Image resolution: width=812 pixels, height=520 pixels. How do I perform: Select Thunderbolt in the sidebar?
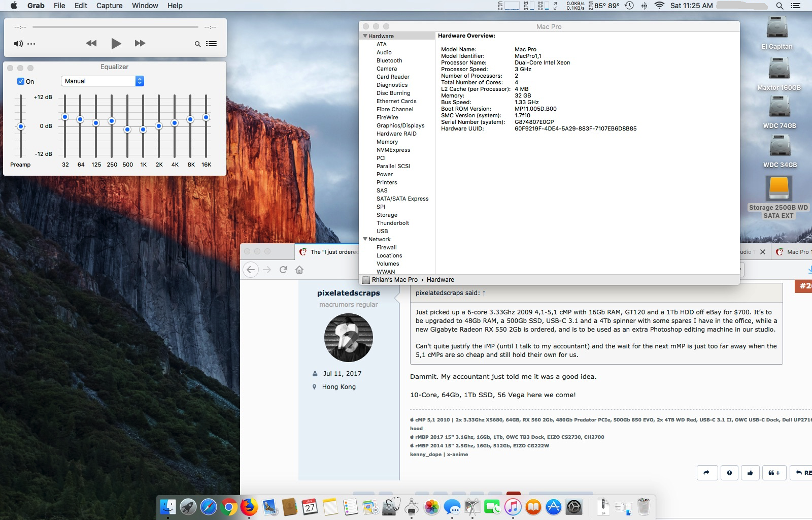pyautogui.click(x=393, y=223)
